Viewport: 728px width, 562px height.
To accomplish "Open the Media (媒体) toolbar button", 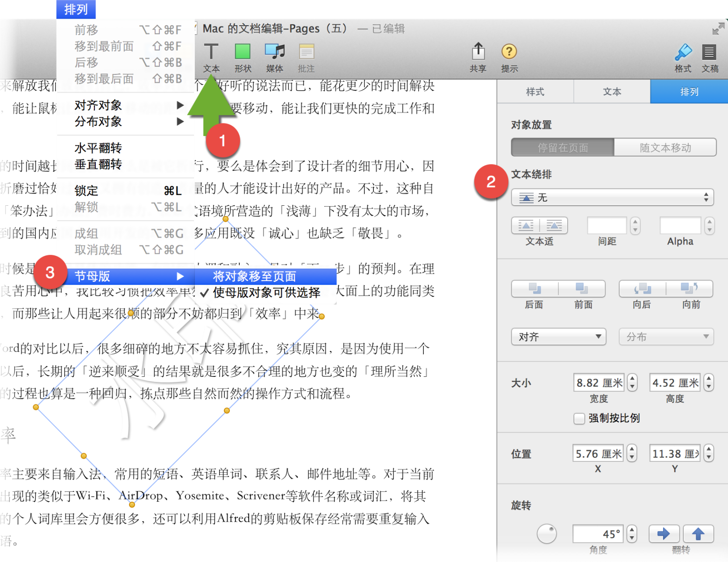I will click(274, 58).
